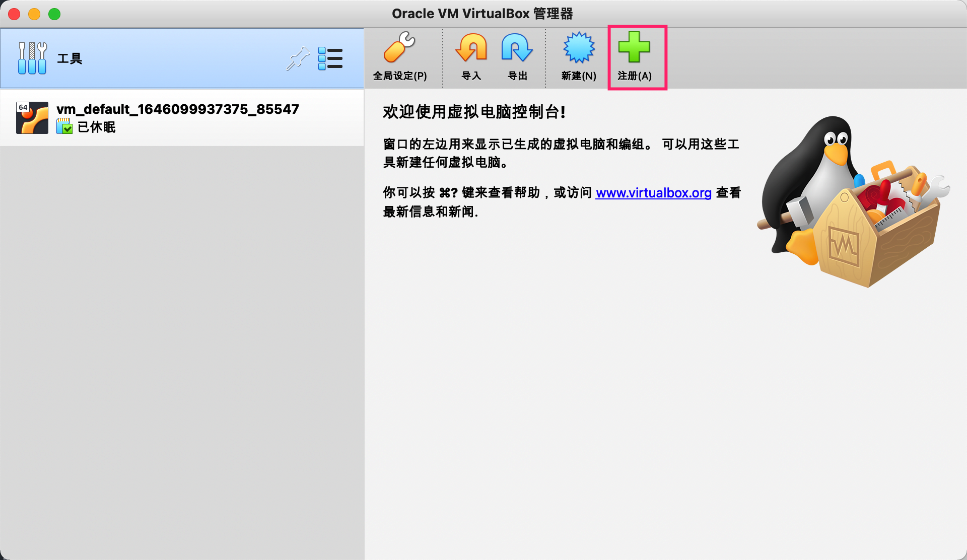Screen dimensions: 967x560
Task: Click the saved-state icon beside 已休眠
Action: [x=64, y=126]
